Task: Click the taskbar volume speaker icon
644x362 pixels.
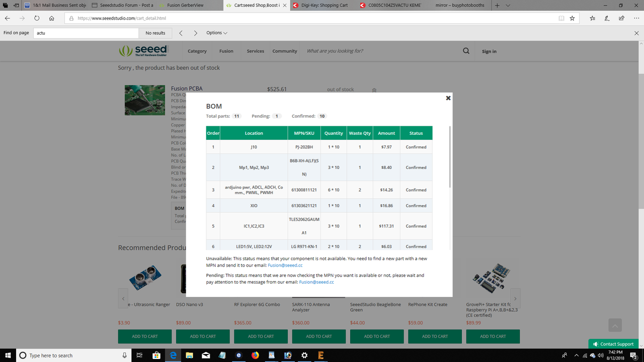Action: click(x=600, y=355)
